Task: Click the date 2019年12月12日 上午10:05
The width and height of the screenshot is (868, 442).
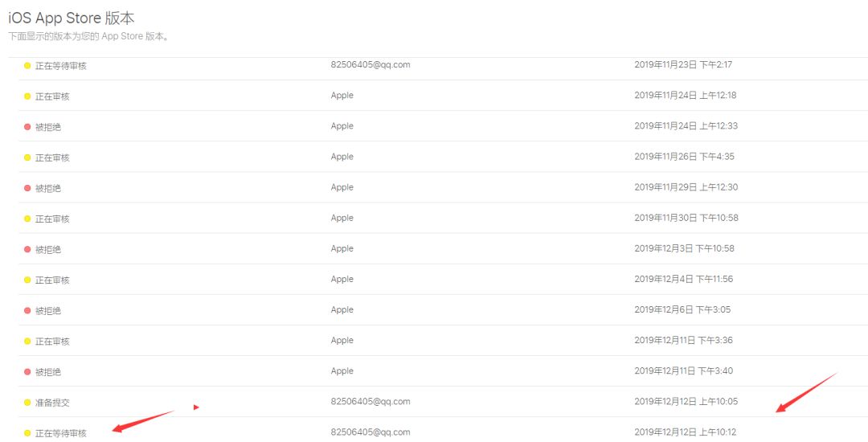Action: point(686,402)
